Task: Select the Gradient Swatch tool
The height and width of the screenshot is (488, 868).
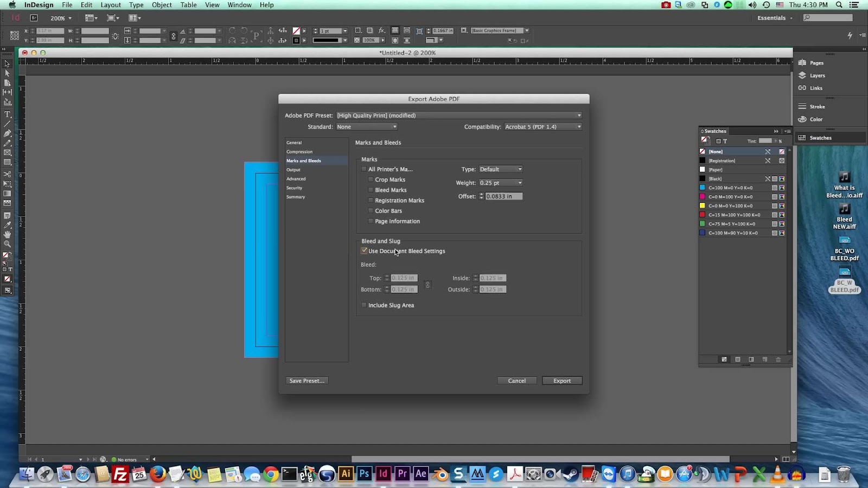Action: (x=7, y=194)
